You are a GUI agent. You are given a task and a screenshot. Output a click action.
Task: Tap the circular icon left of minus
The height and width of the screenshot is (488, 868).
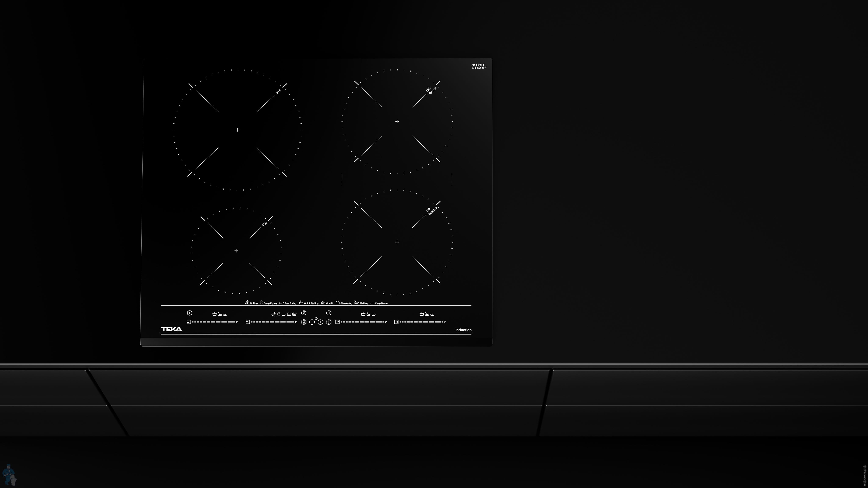[304, 322]
